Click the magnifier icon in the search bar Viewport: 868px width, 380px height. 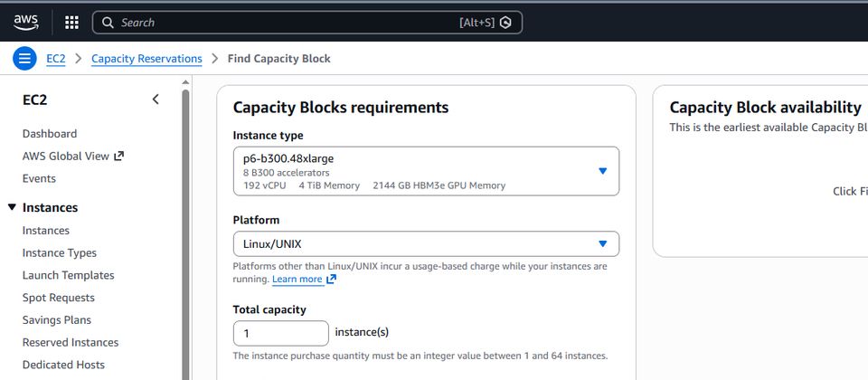(108, 23)
